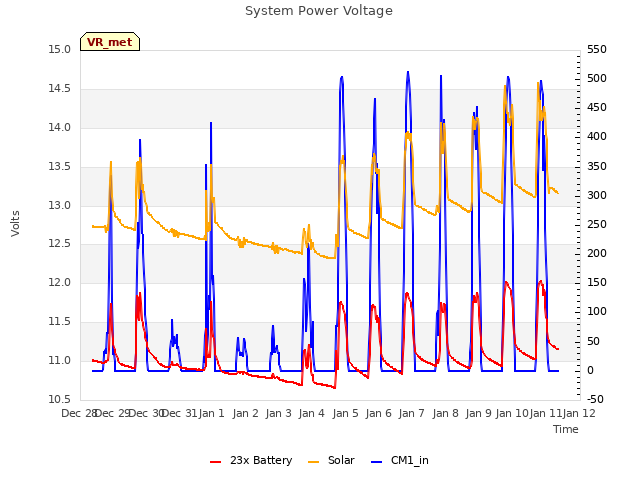Click the Dec 28 date label
This screenshot has height=480, width=640.
click(79, 413)
